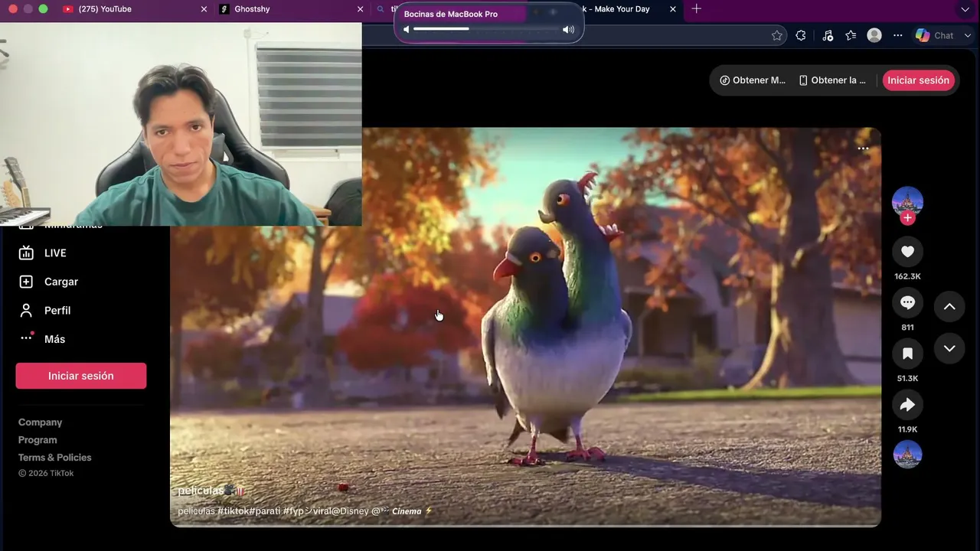Open the LIVE sidebar label
Image resolution: width=980 pixels, height=551 pixels.
55,253
